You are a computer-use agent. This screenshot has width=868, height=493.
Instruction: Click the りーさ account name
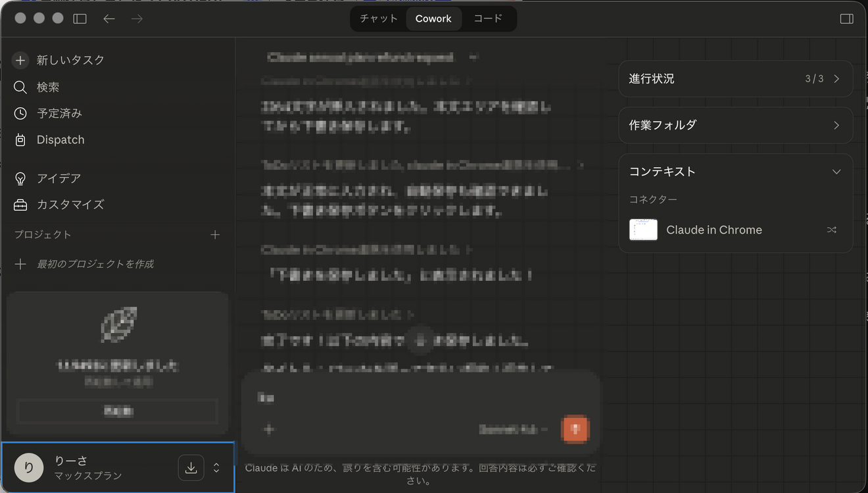coord(71,461)
